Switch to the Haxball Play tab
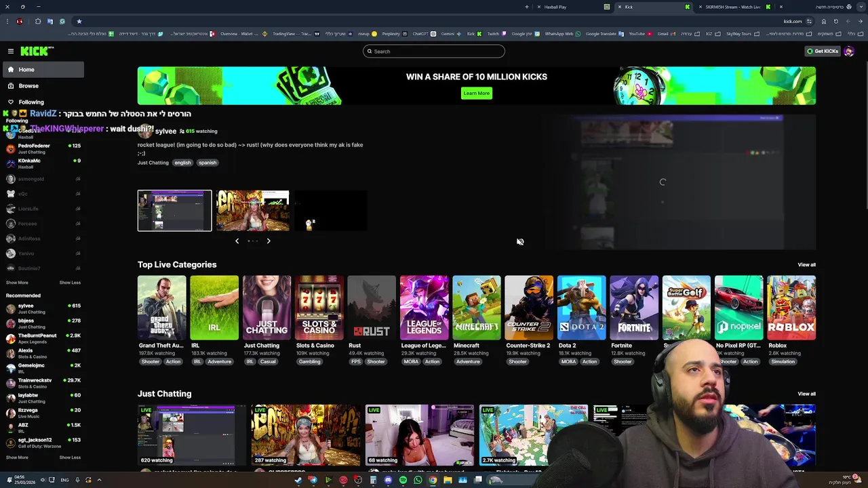Image resolution: width=868 pixels, height=488 pixels. [x=573, y=7]
